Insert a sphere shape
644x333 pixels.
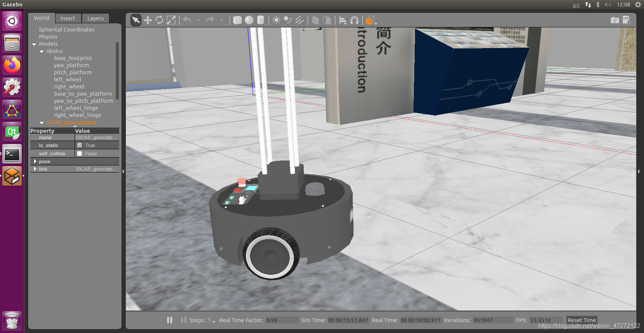[x=249, y=20]
